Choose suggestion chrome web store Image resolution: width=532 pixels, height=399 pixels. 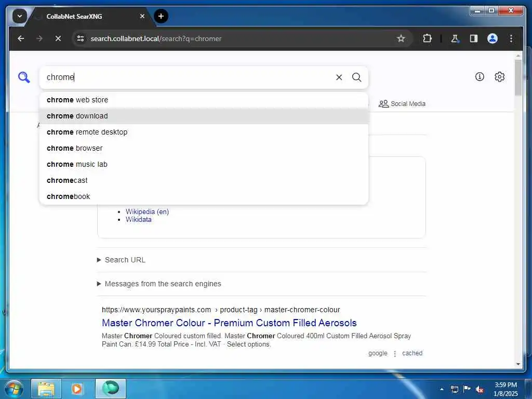(x=204, y=100)
